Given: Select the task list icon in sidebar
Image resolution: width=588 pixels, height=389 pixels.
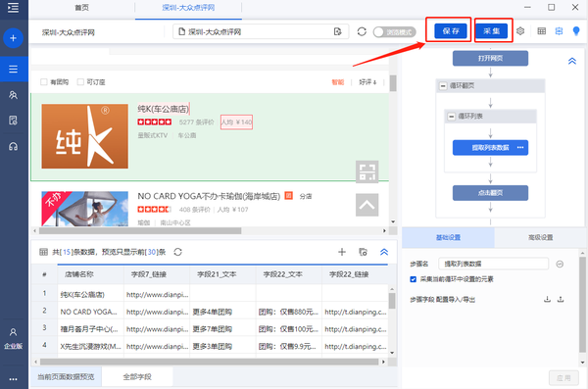Looking at the screenshot, I should 13,69.
